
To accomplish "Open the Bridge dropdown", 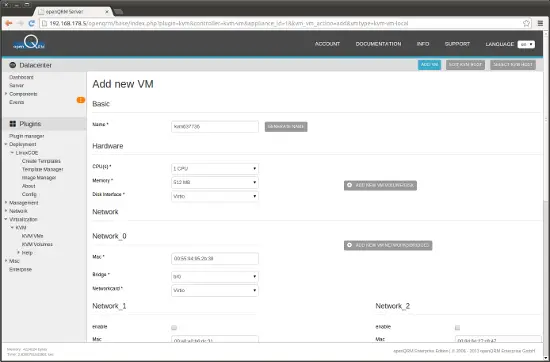I will pos(215,277).
